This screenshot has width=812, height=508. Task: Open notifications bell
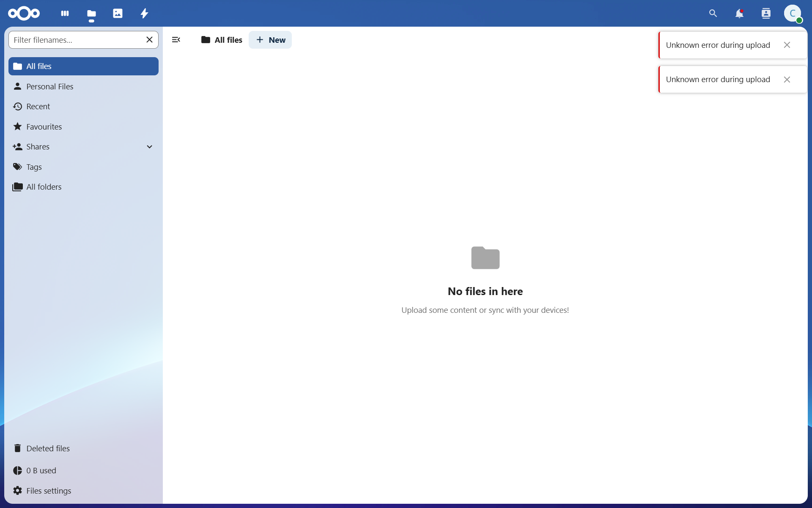tap(739, 14)
